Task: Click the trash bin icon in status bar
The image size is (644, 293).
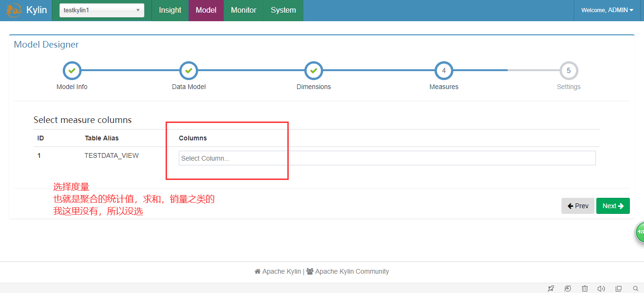Action: point(585,288)
